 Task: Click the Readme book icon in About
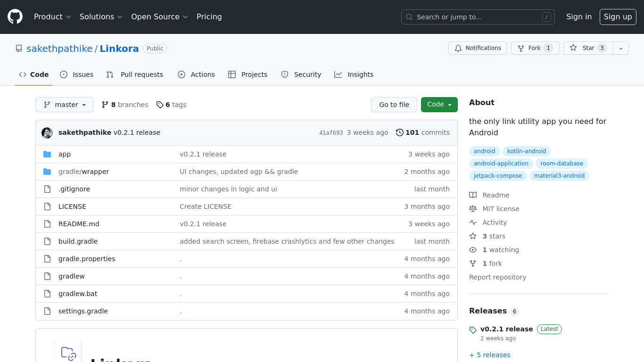(473, 195)
